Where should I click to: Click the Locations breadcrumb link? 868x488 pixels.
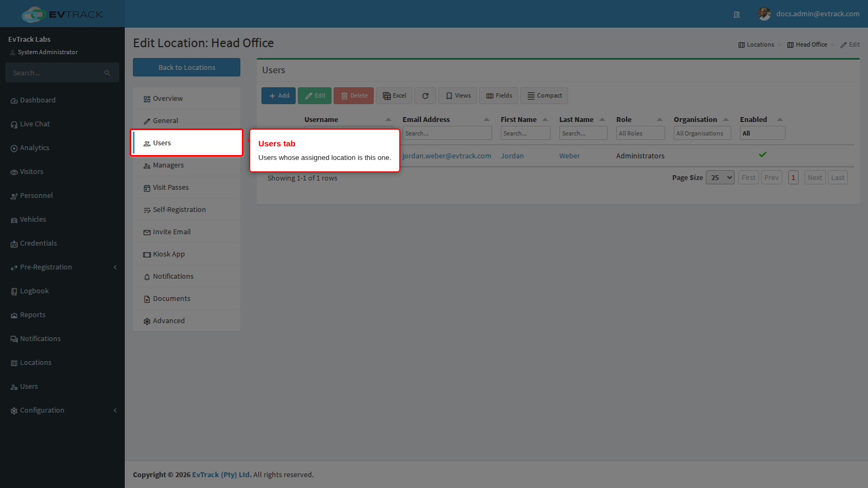pyautogui.click(x=756, y=45)
